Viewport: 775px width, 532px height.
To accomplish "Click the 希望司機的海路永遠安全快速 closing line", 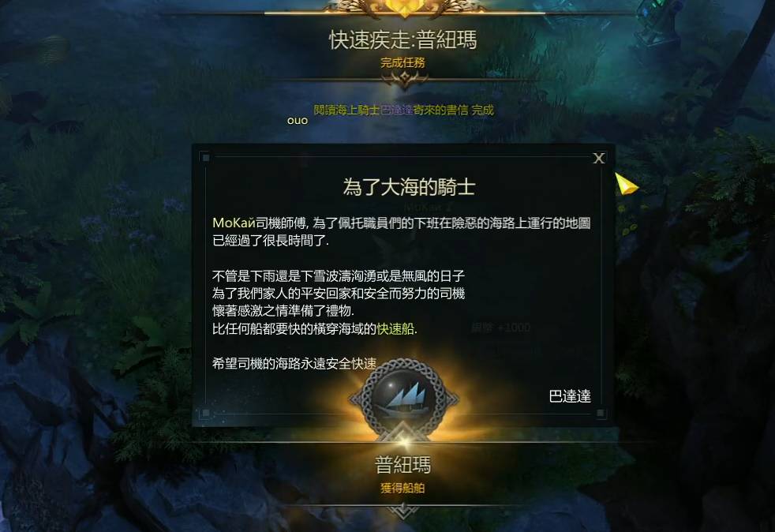I will tap(294, 363).
